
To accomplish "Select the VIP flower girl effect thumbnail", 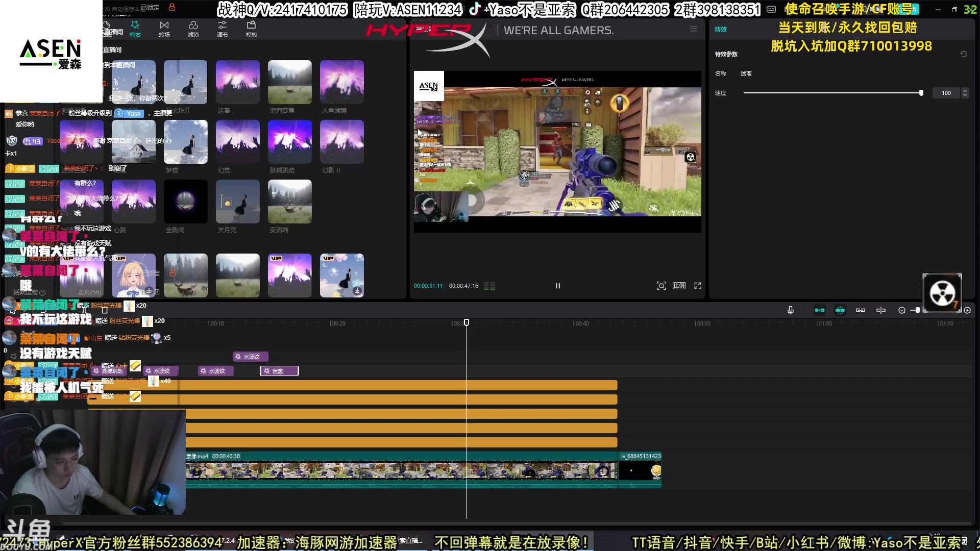I will point(342,275).
